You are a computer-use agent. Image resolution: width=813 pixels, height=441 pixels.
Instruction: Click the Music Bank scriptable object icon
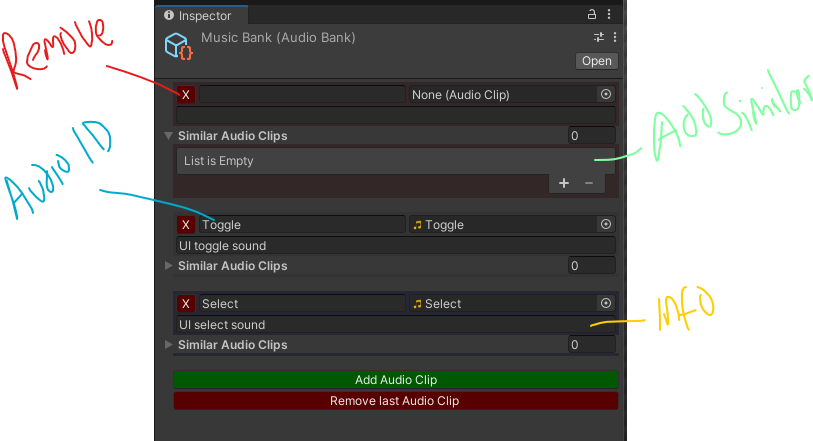(x=178, y=46)
